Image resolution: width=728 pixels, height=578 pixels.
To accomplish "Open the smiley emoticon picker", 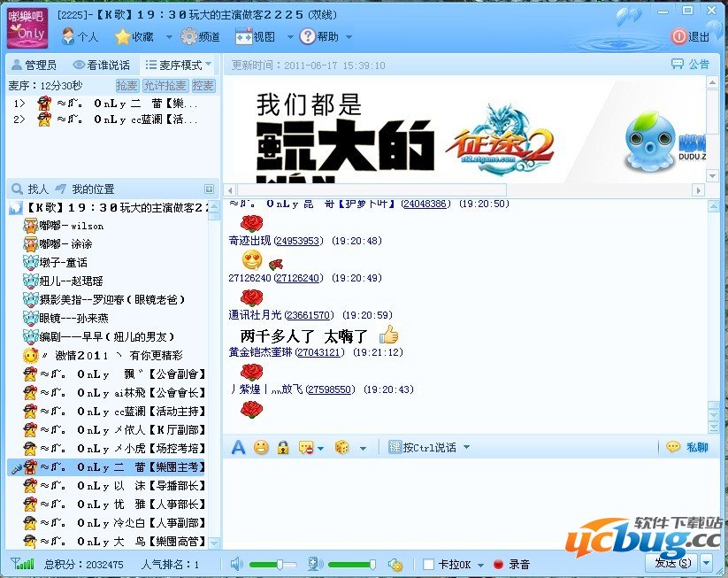I will pyautogui.click(x=260, y=447).
